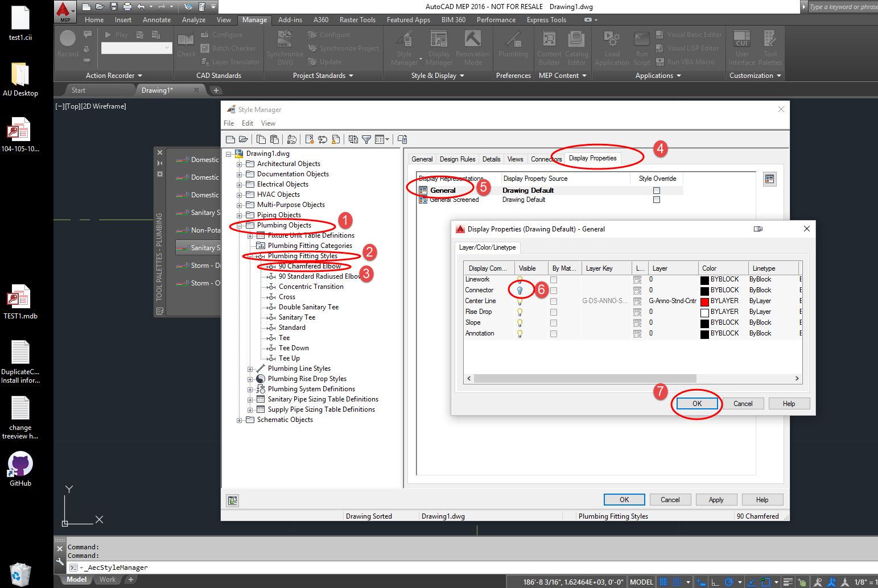Click the Style Manager ribbon button

point(405,48)
